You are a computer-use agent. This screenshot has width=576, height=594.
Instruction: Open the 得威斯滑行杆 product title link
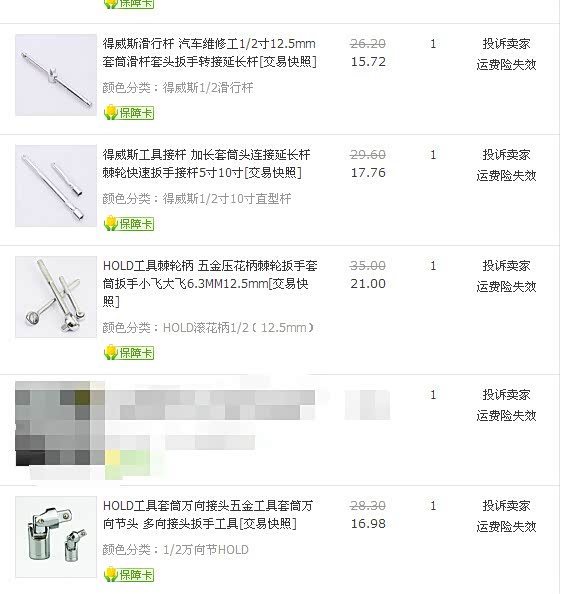(209, 53)
